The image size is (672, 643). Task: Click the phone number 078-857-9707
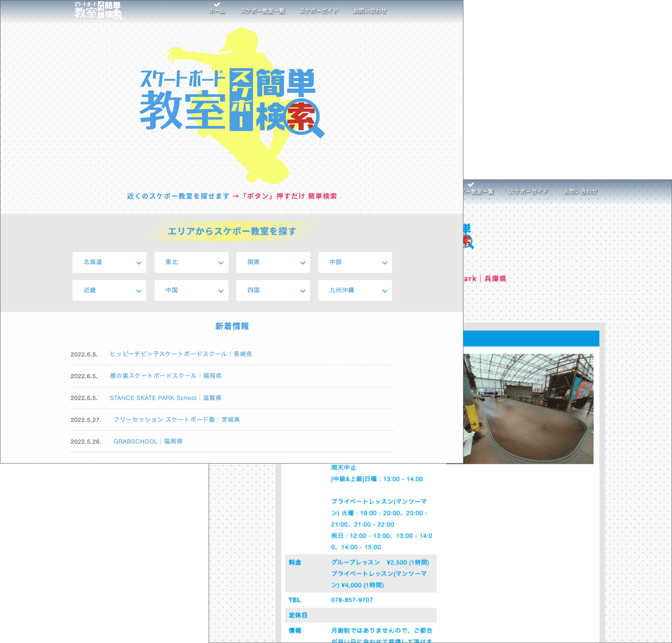352,600
